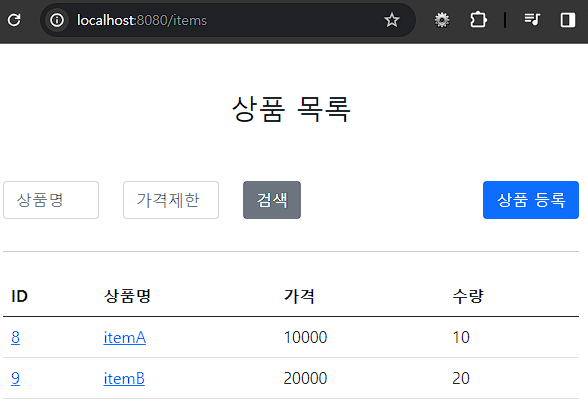This screenshot has height=405, width=588.
Task: Open the Extensions puzzle icon
Action: (478, 20)
